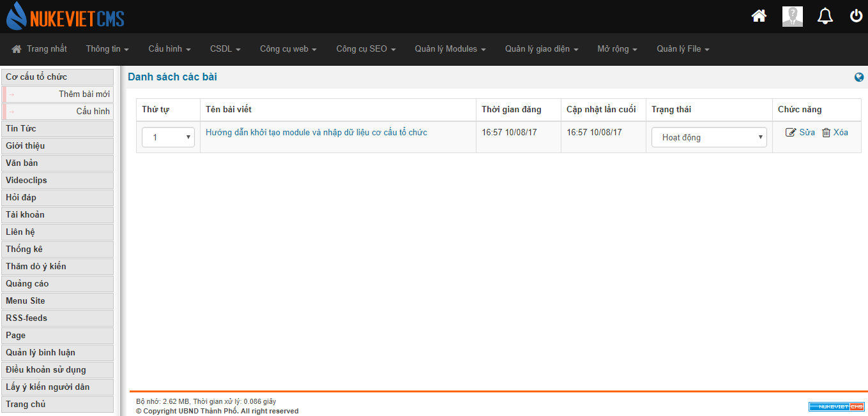868x416 pixels.
Task: Click the NukeViet CMS footer badge
Action: click(836, 406)
